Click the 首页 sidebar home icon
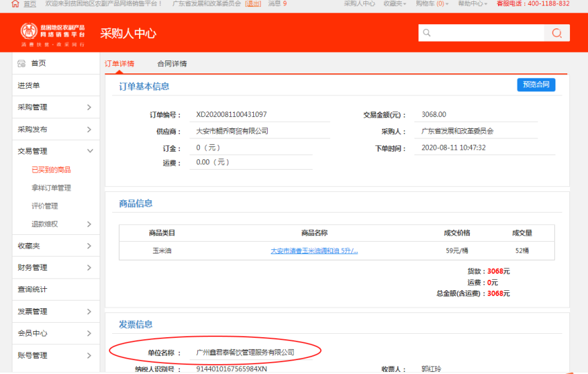Screen dimensions: 588x374 tap(21, 64)
